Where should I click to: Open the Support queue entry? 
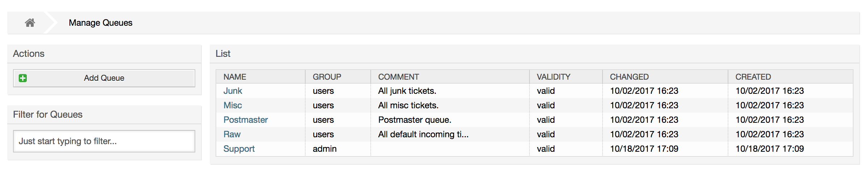pos(239,149)
